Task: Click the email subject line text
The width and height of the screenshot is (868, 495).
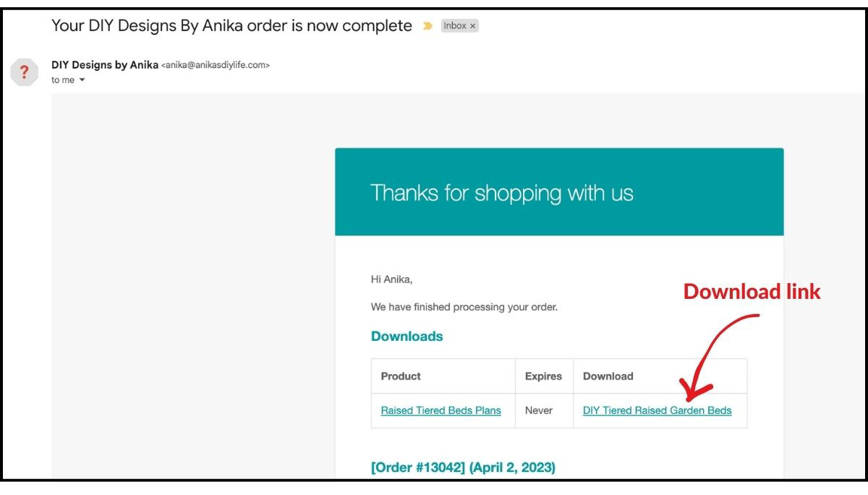Action: coord(231,26)
